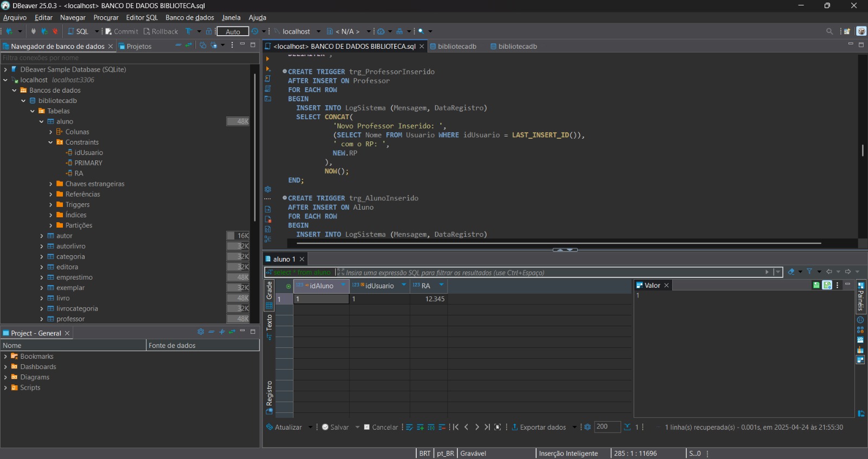The width and height of the screenshot is (868, 459).
Task: Click the fetch size field showing 200
Action: click(x=607, y=427)
